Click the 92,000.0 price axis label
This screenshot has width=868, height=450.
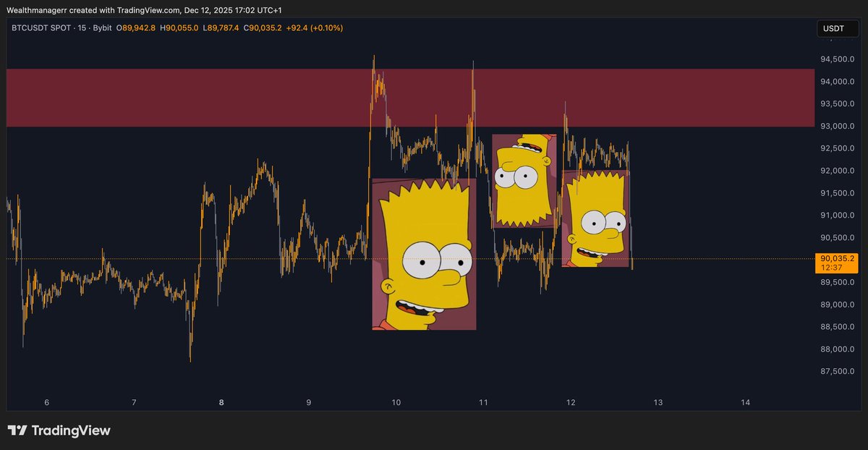[x=837, y=171]
